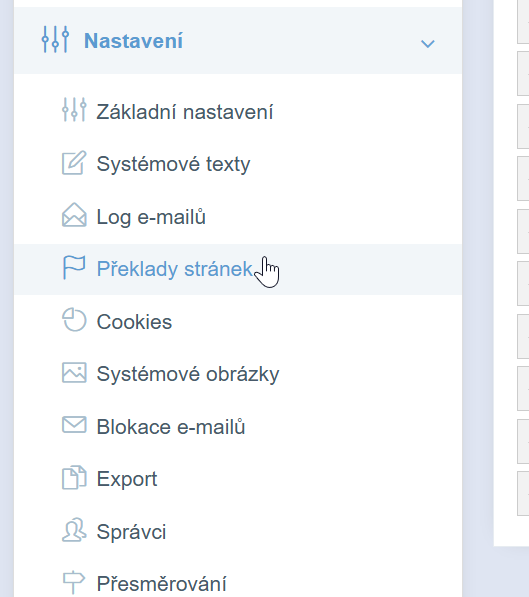Open Log e-mailů

tap(151, 217)
